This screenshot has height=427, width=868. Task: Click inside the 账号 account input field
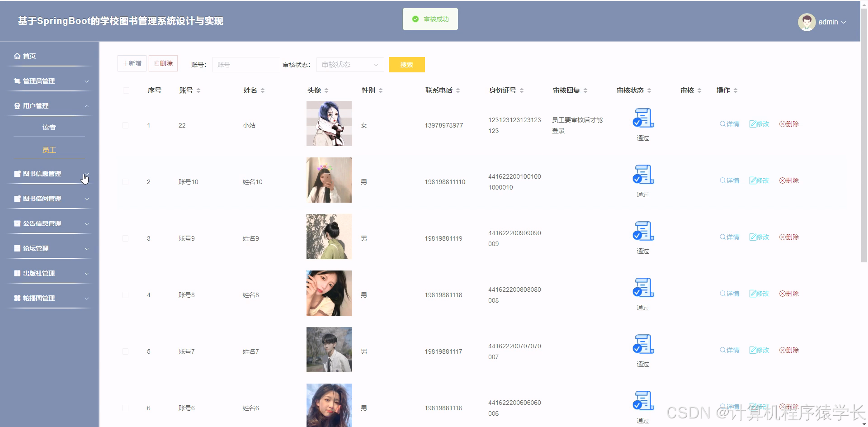(246, 64)
